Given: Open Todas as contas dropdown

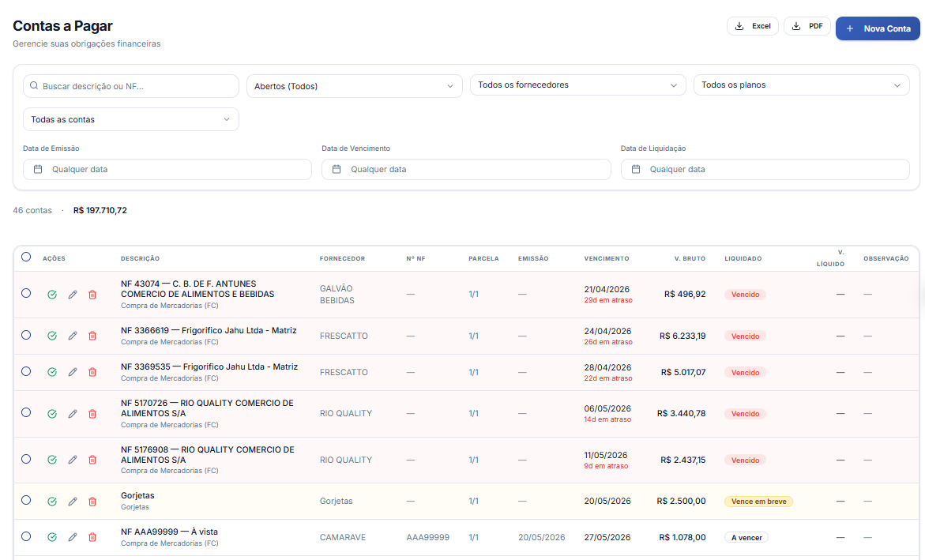Looking at the screenshot, I should pos(131,119).
